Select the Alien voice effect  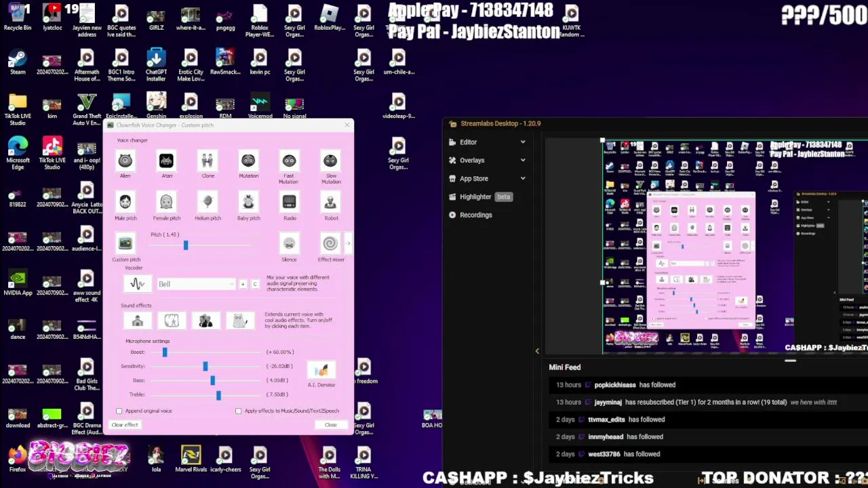(x=125, y=161)
